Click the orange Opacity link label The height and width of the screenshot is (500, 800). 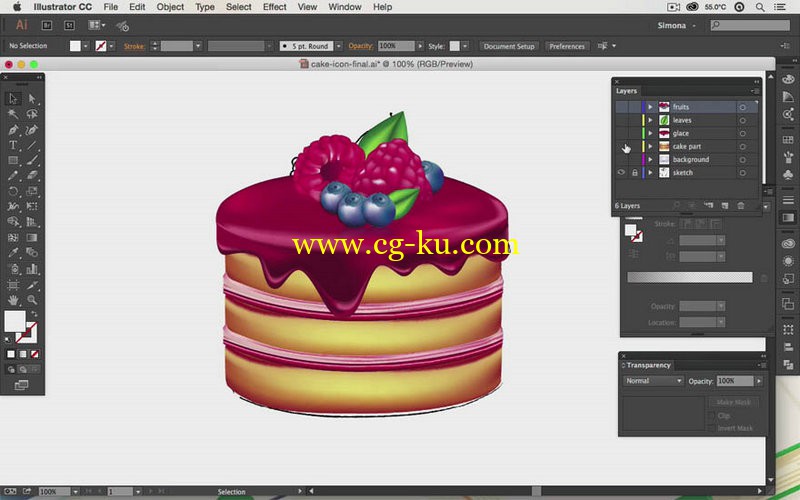(x=361, y=46)
